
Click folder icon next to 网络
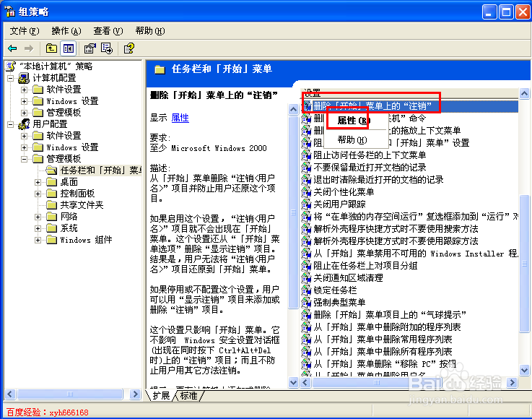point(51,217)
